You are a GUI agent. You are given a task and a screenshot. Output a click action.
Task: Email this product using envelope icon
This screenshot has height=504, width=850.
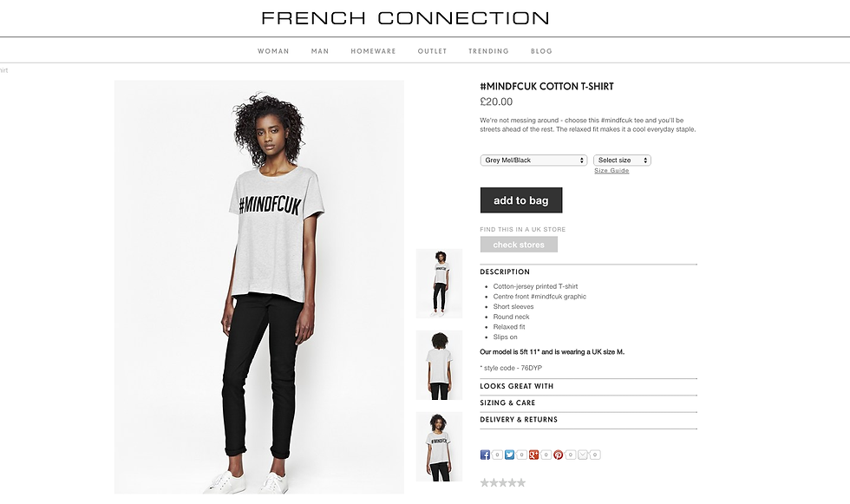(583, 455)
